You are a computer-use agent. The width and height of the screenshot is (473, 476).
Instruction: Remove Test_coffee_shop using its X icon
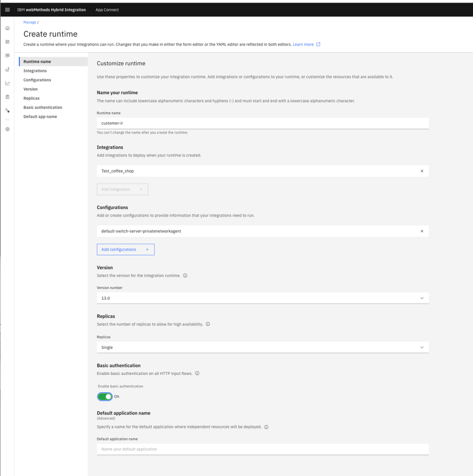click(422, 171)
